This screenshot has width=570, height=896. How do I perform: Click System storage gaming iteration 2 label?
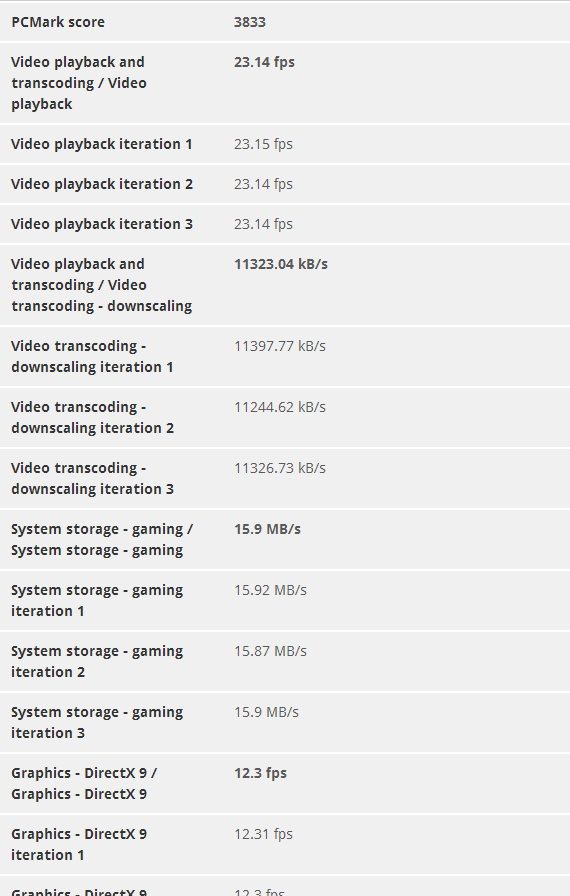(x=97, y=661)
